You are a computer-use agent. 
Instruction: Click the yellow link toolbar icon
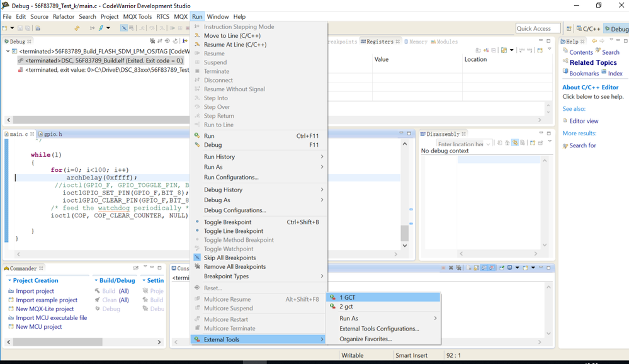[77, 28]
